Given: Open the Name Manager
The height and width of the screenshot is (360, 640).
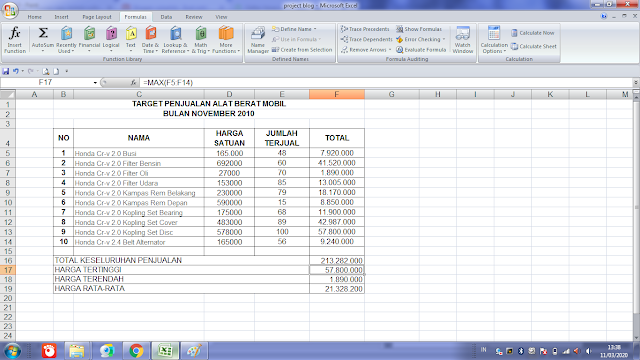Looking at the screenshot, I should coord(258,40).
